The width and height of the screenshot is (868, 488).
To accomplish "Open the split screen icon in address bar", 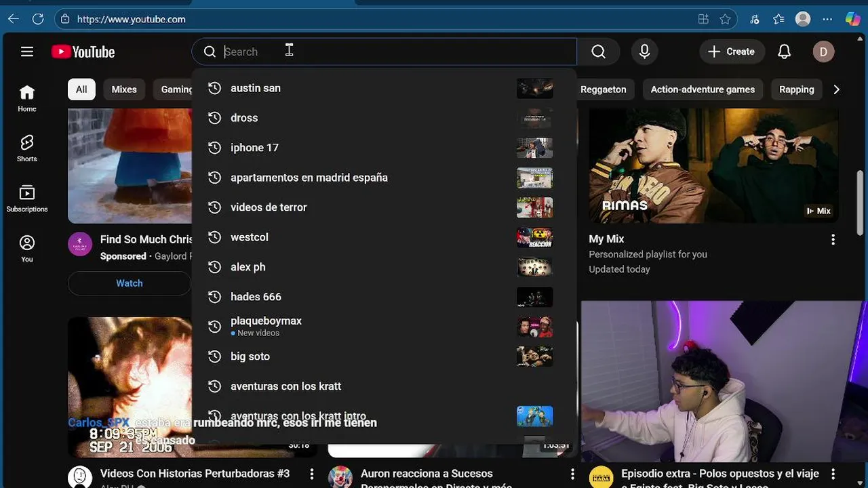I will (703, 19).
